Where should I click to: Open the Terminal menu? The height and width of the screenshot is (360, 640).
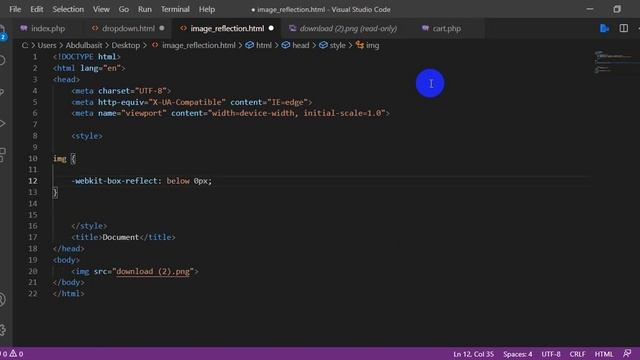click(175, 9)
